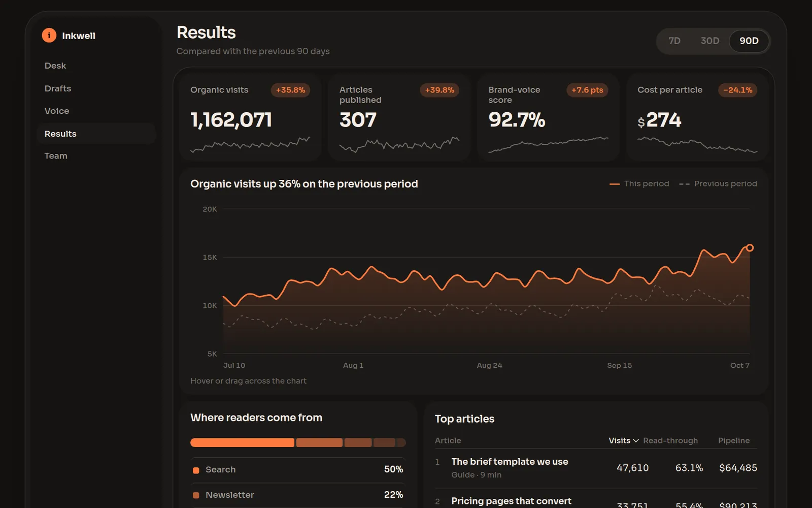The width and height of the screenshot is (812, 508).
Task: Click the +39.8% change badge
Action: (x=439, y=90)
